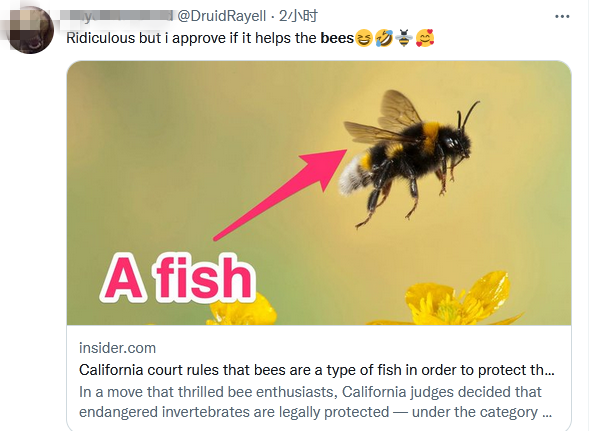Open the 2小时 tweet timestamp
This screenshot has width=603, height=431.
[x=298, y=16]
